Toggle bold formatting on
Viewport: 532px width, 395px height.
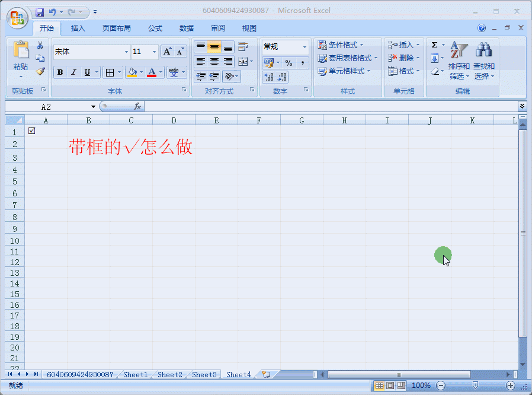coord(59,72)
